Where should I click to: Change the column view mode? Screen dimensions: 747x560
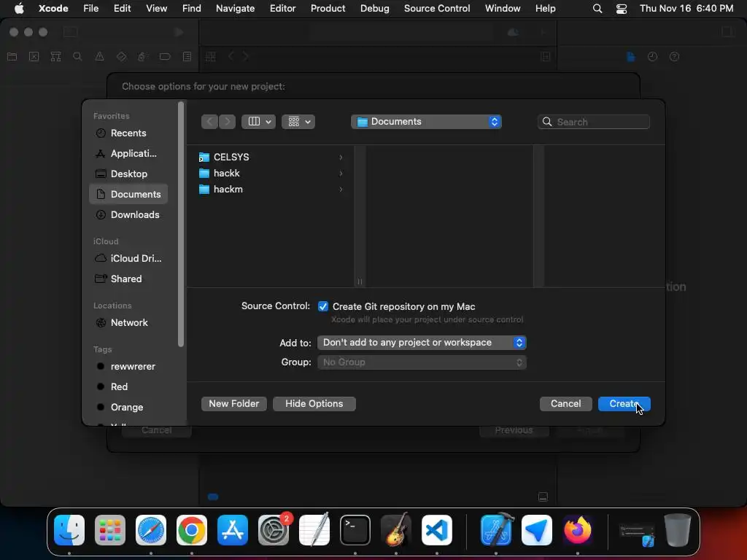pyautogui.click(x=259, y=122)
